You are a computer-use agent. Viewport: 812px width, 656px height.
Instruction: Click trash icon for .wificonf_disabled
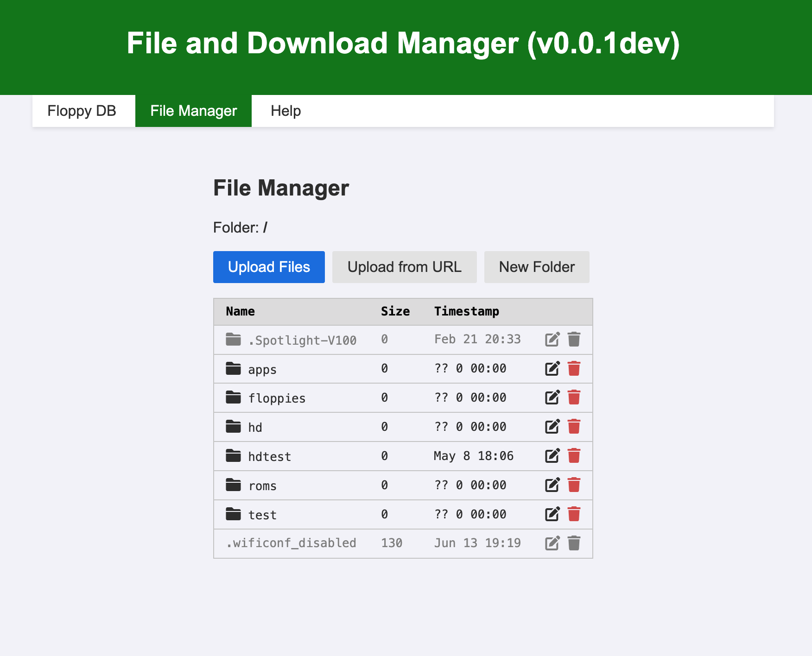coord(574,543)
